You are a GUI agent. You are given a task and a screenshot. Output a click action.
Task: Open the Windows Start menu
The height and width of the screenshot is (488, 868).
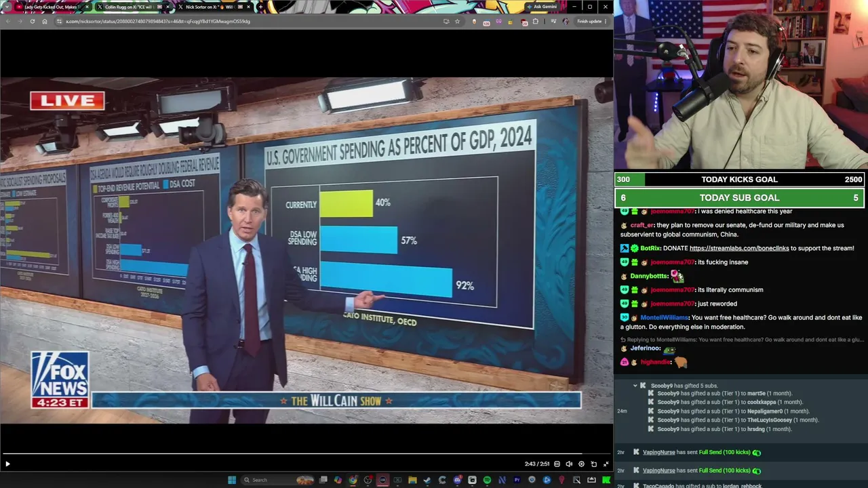point(232,480)
